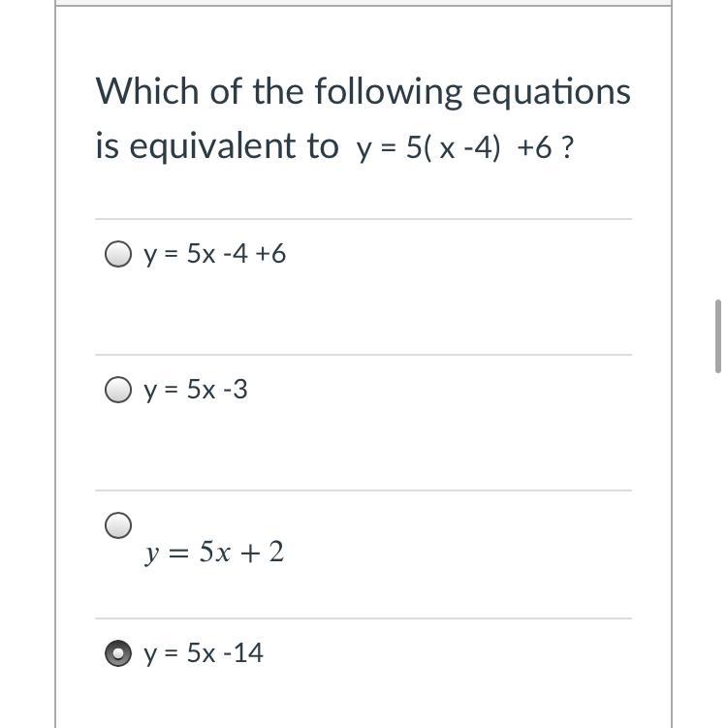
Task: Choose the y = 5x -3 radio button
Action: pos(118,390)
